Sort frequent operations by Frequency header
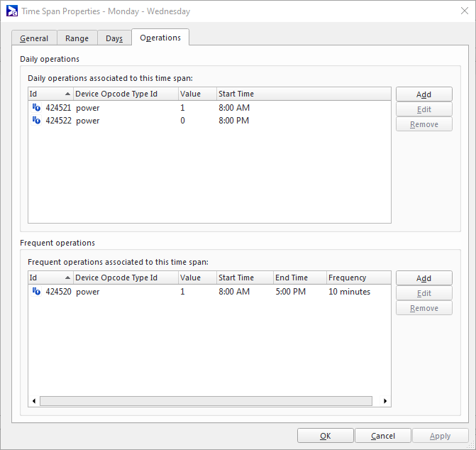Viewport: 476px width, 450px height. point(358,278)
